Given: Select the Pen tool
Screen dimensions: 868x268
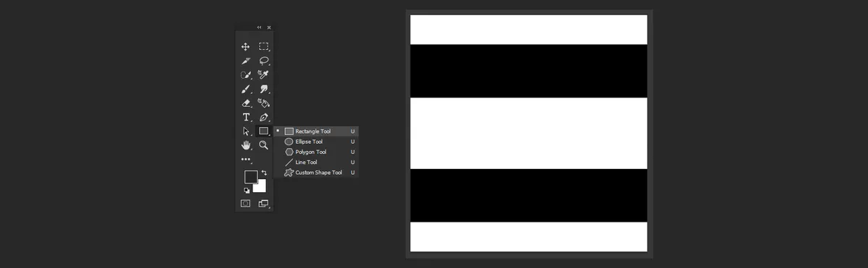Looking at the screenshot, I should pyautogui.click(x=264, y=117).
